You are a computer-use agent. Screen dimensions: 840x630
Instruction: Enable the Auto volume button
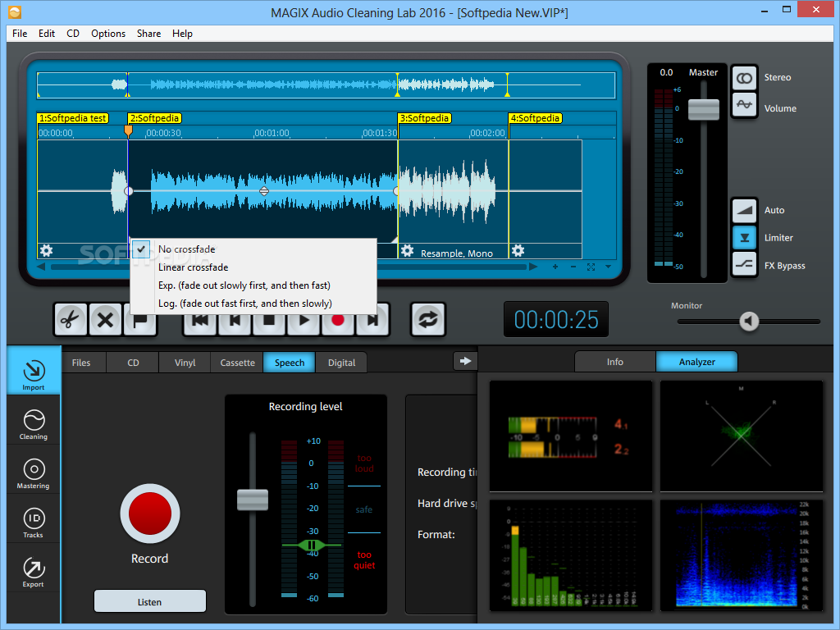744,210
